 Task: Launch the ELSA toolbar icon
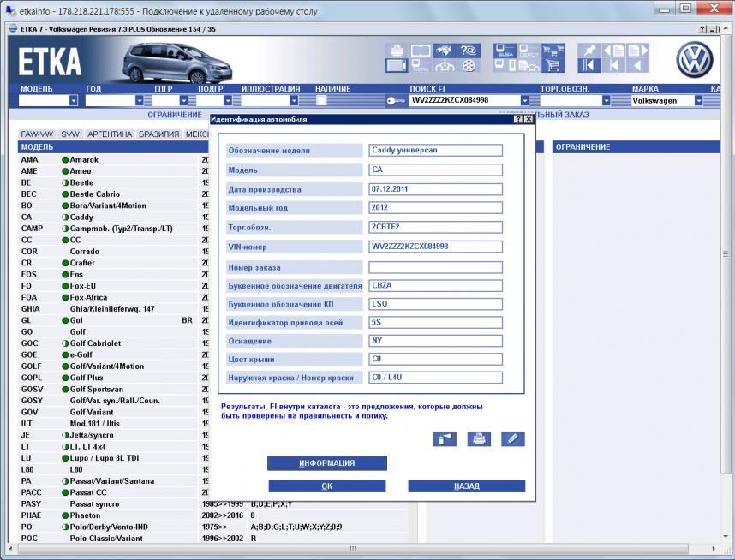(x=505, y=51)
